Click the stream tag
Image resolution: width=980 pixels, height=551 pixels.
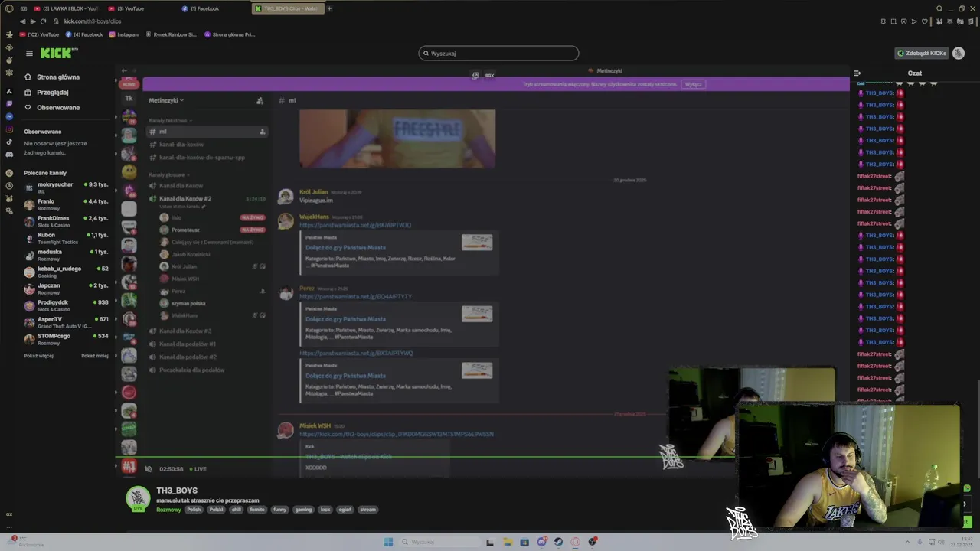click(368, 510)
